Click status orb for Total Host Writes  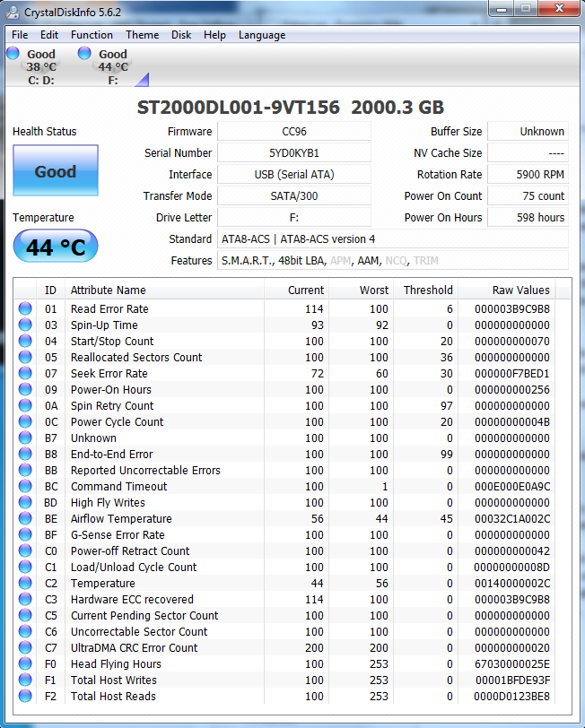[25, 680]
